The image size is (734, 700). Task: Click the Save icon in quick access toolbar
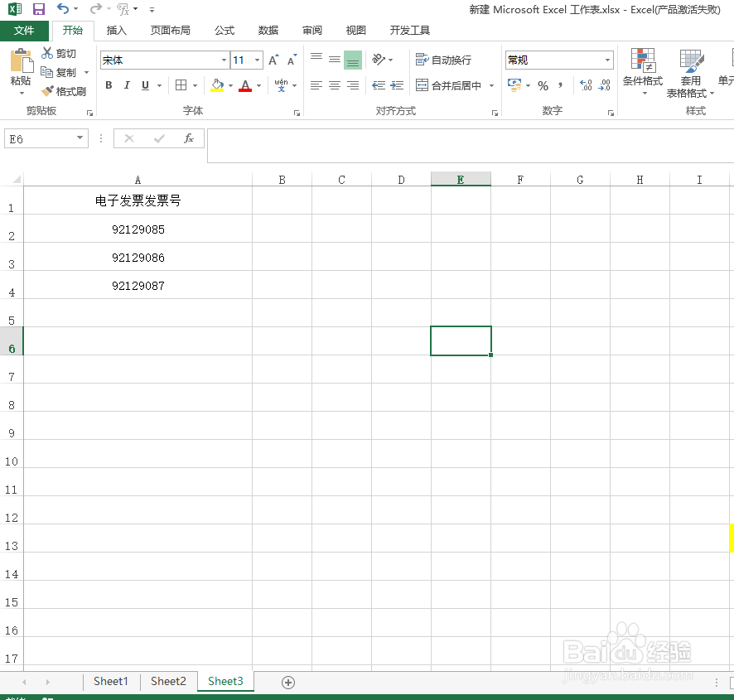37,8
